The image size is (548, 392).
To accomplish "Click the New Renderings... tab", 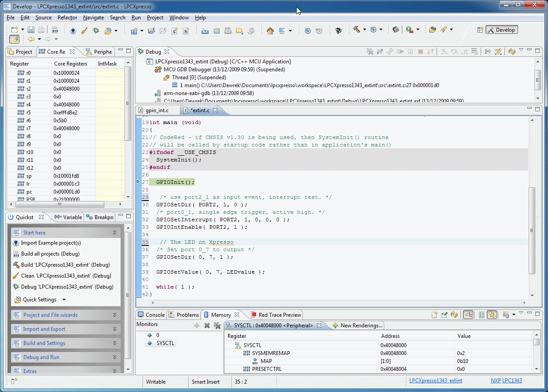I will point(357,326).
